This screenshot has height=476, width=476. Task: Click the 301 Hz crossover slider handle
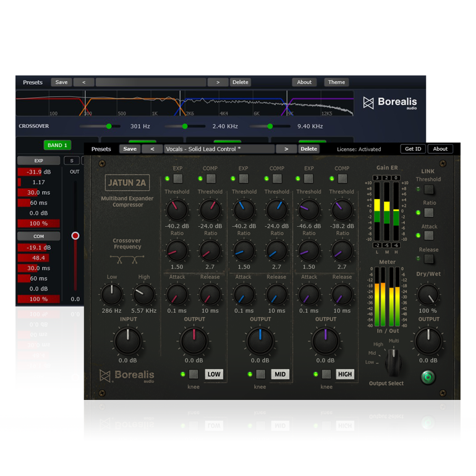(109, 126)
